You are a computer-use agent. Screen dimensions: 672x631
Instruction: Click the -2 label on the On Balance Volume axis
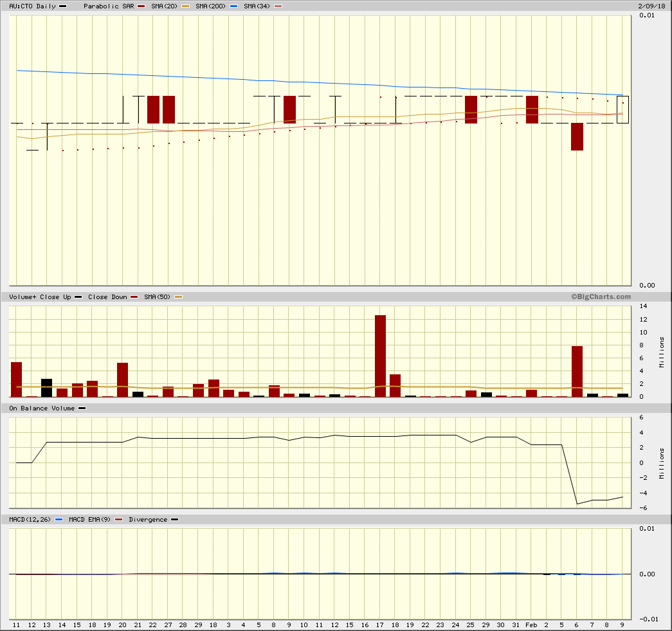(643, 477)
